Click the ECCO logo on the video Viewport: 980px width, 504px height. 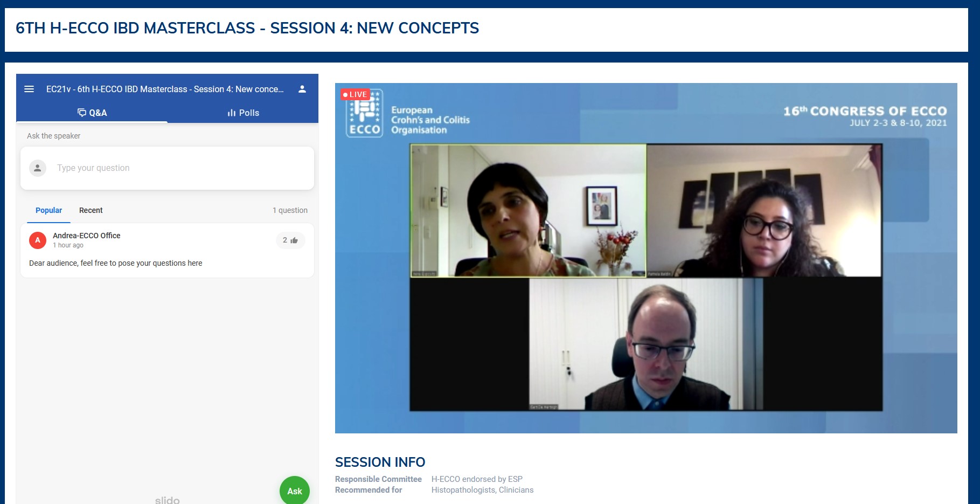click(365, 114)
